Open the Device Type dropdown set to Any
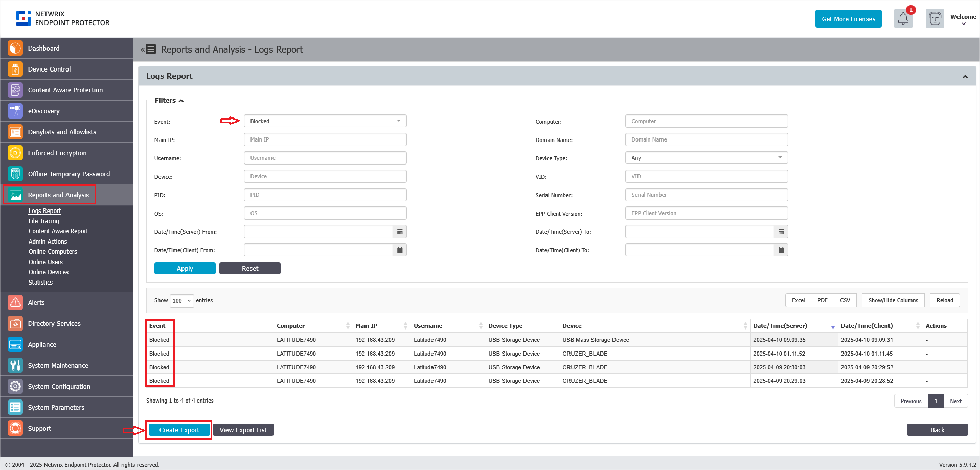The height and width of the screenshot is (470, 980). (706, 157)
